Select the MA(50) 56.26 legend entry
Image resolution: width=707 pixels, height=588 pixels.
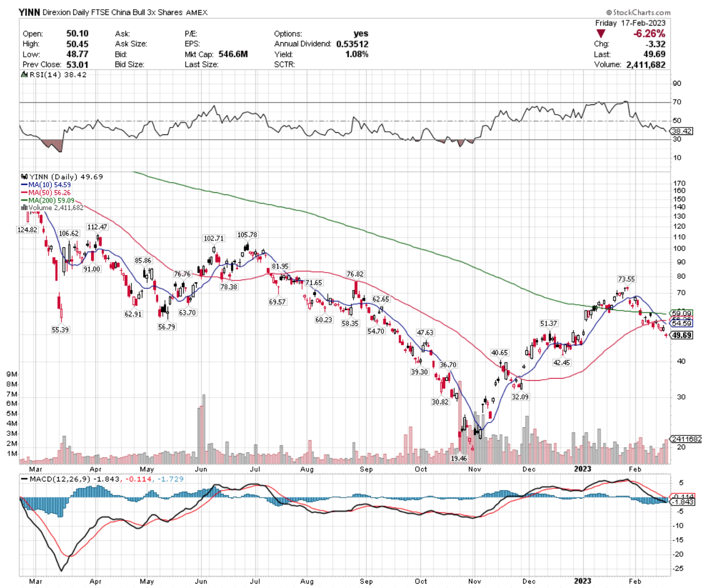point(46,193)
